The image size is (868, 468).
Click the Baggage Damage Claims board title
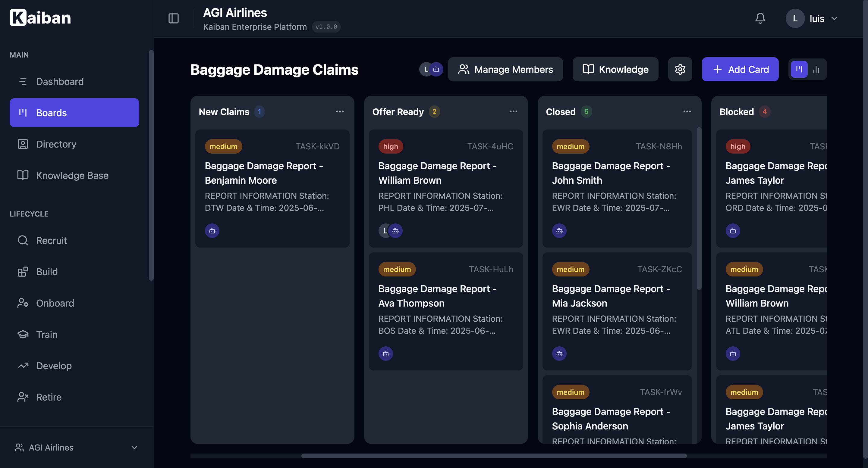pyautogui.click(x=274, y=70)
